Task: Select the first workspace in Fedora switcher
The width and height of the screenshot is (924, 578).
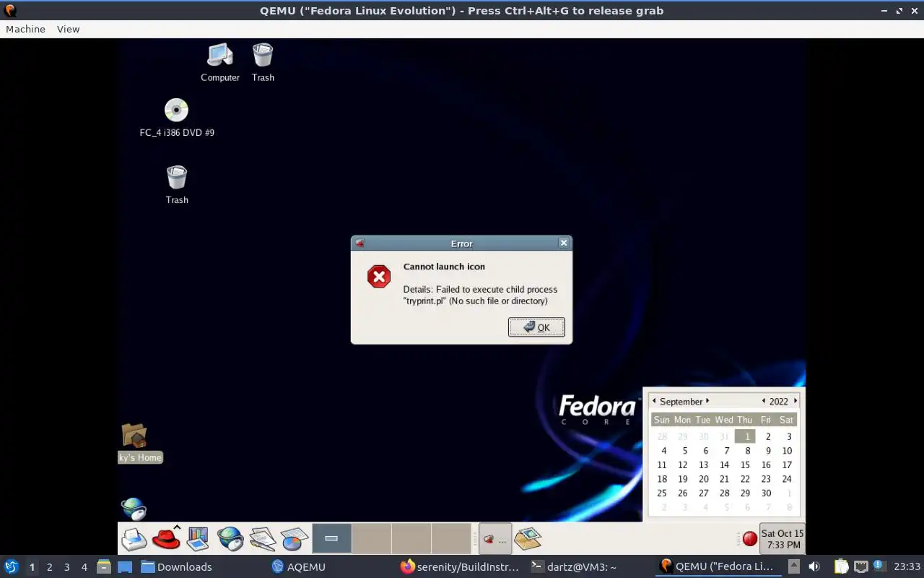Action: point(332,539)
